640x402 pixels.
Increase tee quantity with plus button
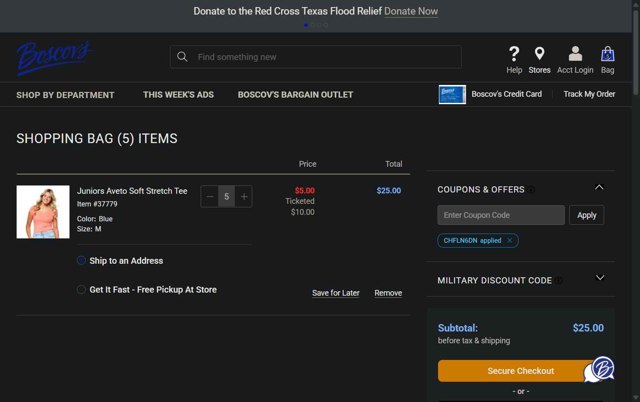244,197
